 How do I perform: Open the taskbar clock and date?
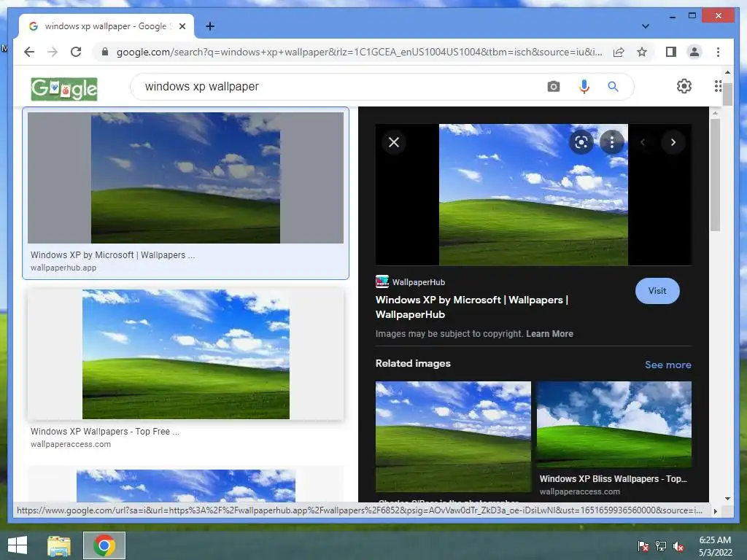point(715,546)
